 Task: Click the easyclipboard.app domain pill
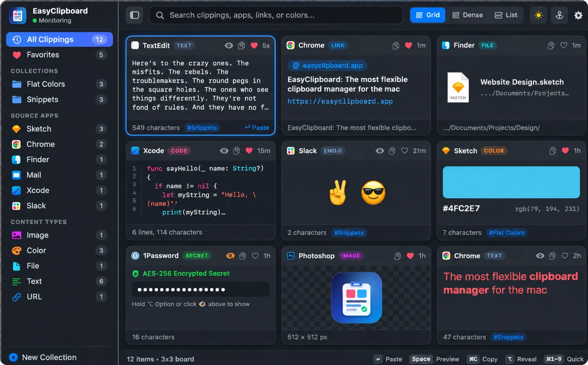pos(327,66)
